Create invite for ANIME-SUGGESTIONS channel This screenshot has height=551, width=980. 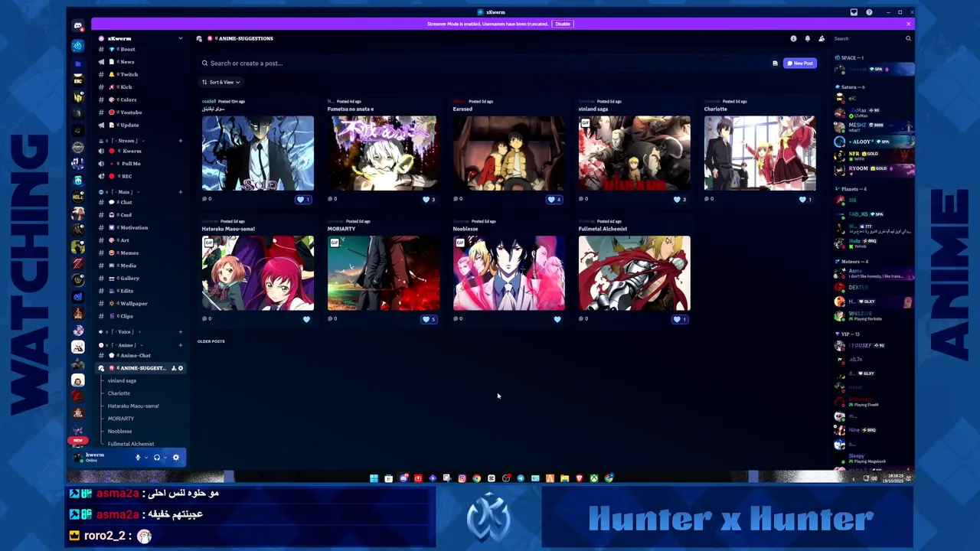pyautogui.click(x=174, y=368)
